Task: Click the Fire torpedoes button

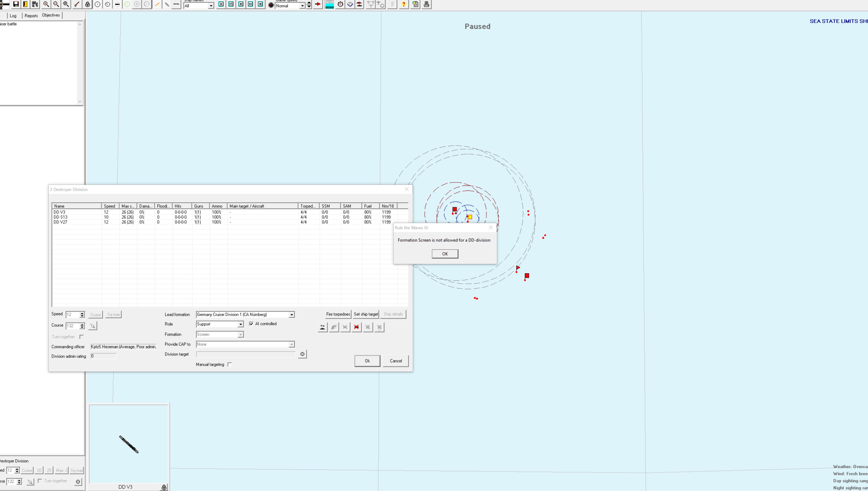Action: [338, 314]
